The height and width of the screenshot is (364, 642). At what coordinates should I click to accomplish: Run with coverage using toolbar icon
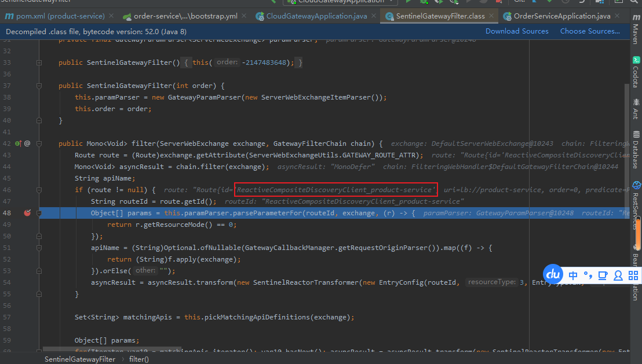click(440, 3)
